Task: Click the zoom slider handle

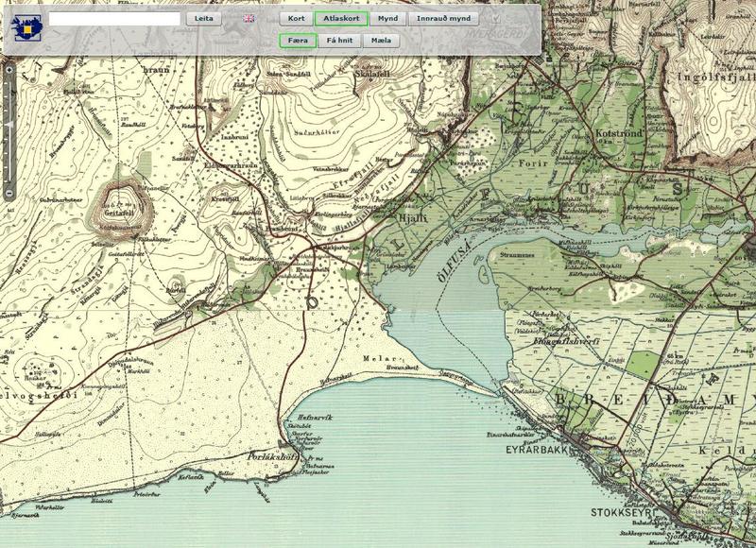Action: coord(9,126)
